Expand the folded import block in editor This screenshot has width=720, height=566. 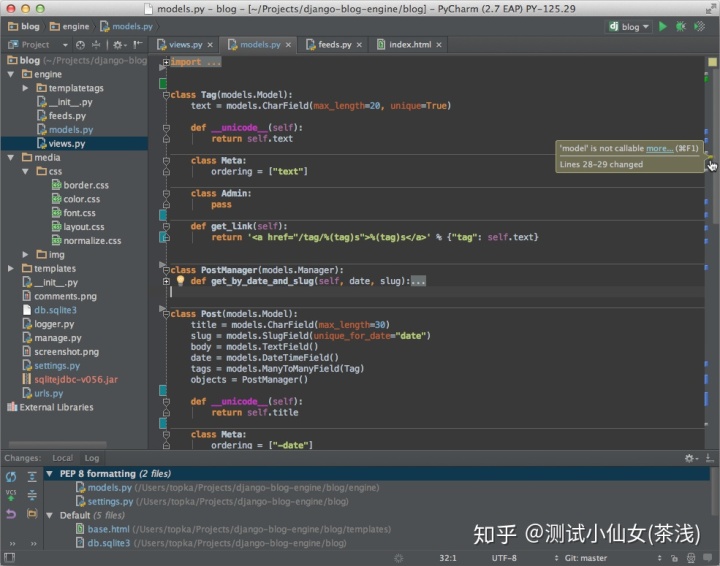click(166, 62)
